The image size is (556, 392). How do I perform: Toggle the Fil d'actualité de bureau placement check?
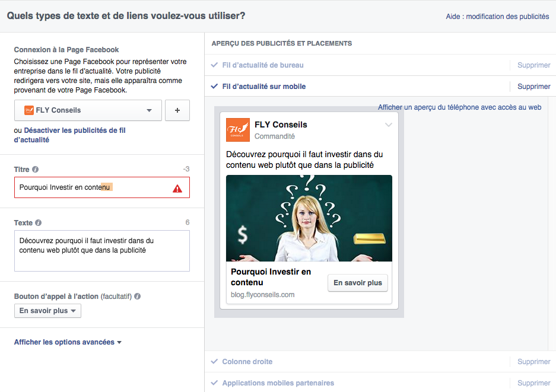click(214, 65)
